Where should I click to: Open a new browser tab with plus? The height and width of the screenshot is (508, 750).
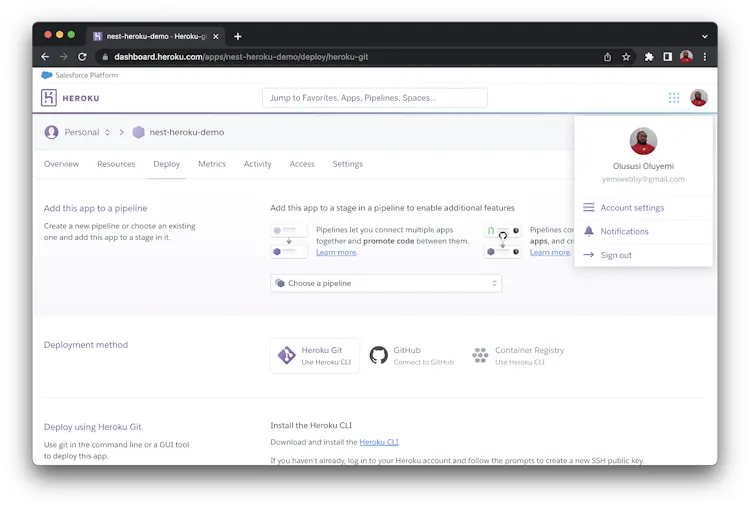(238, 36)
